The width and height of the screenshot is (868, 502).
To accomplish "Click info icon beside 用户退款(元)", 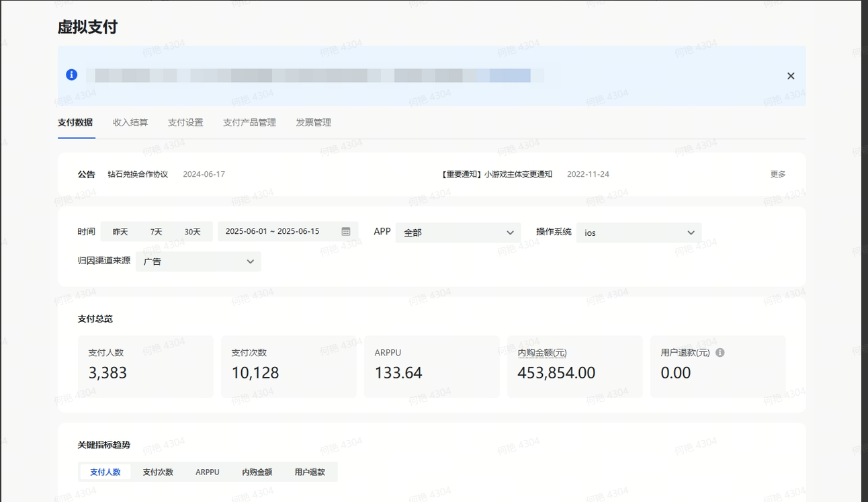I will pyautogui.click(x=720, y=353).
